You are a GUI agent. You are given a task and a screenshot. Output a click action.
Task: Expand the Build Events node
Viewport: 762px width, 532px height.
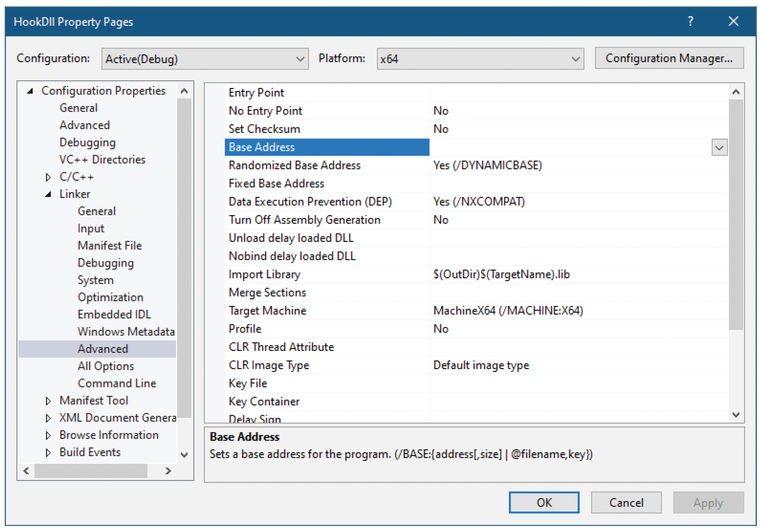coord(48,452)
